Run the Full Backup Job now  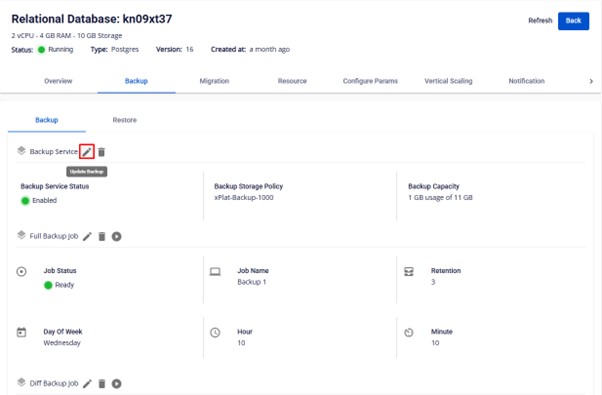[x=117, y=236]
